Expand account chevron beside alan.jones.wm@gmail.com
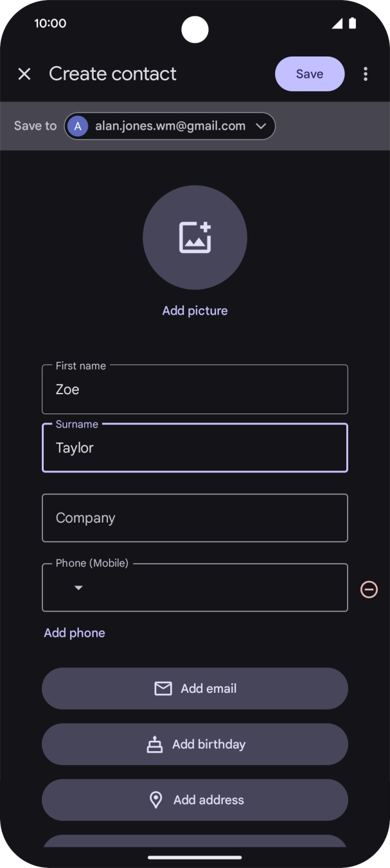The width and height of the screenshot is (390, 868). click(x=261, y=126)
